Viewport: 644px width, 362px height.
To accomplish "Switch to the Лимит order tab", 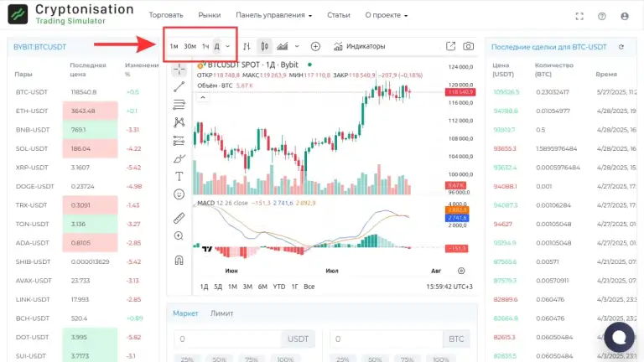I will tap(222, 313).
